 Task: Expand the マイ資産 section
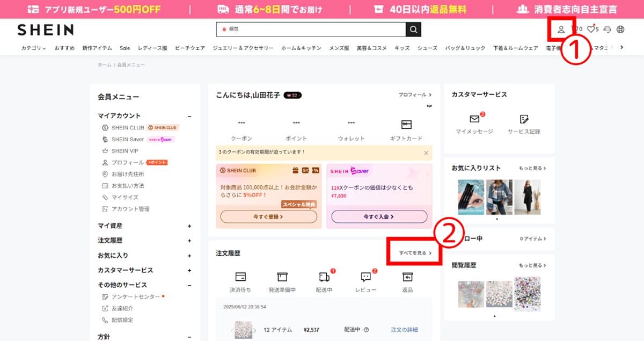(189, 226)
